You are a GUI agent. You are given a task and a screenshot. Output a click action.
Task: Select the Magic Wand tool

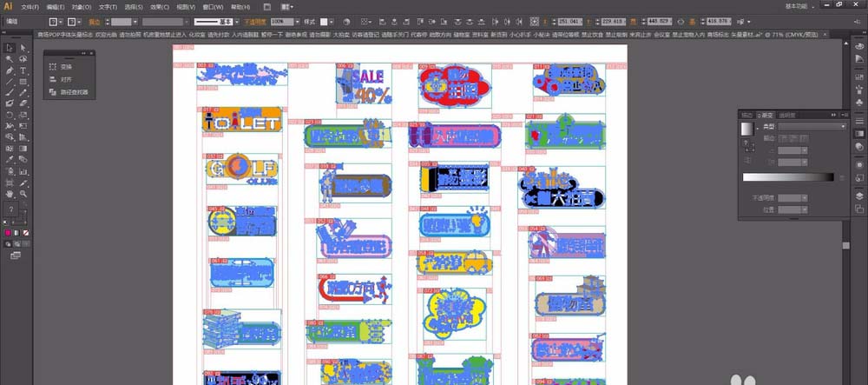tap(10, 59)
